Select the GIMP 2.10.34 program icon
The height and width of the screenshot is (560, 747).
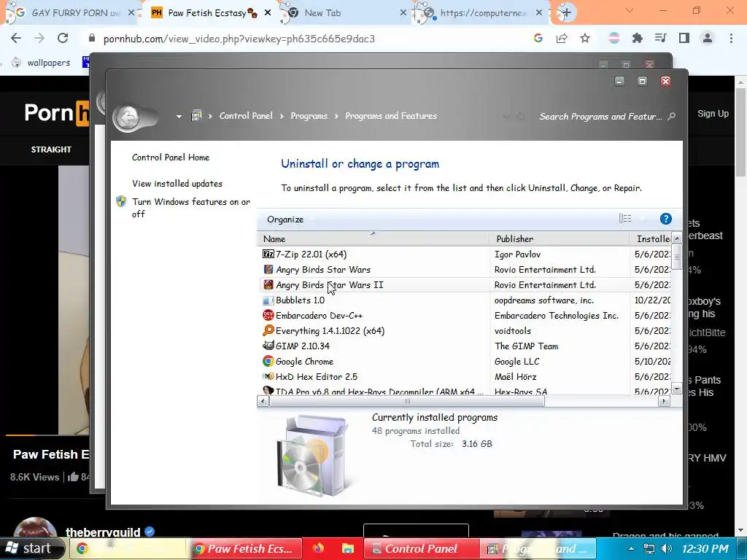pos(268,346)
